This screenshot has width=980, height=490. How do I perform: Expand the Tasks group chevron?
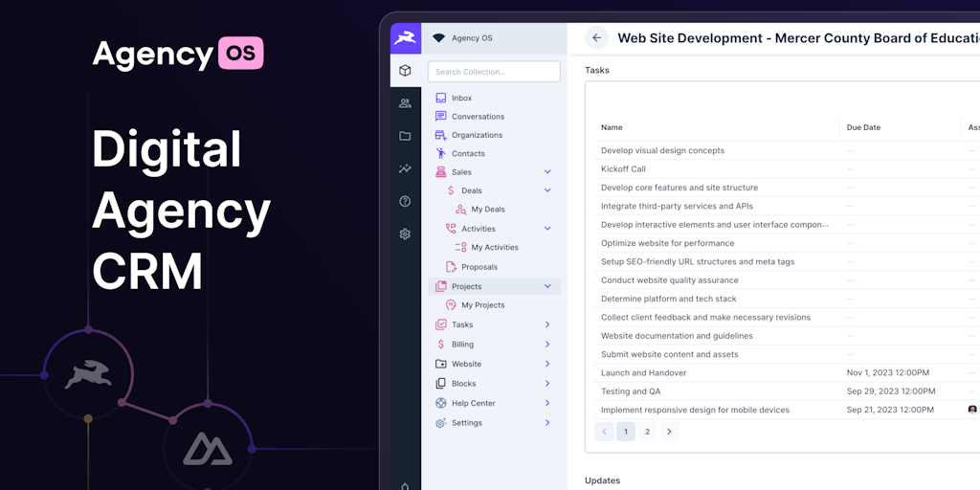(547, 324)
